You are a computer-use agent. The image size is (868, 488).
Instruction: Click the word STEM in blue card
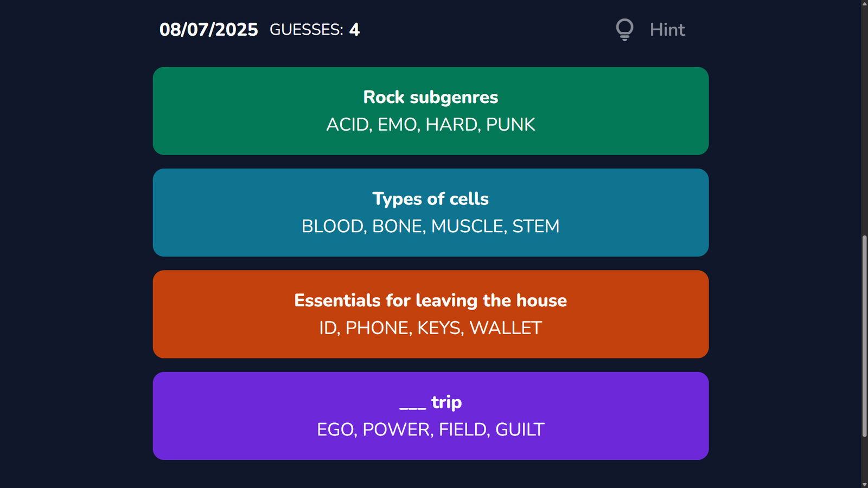tap(535, 226)
